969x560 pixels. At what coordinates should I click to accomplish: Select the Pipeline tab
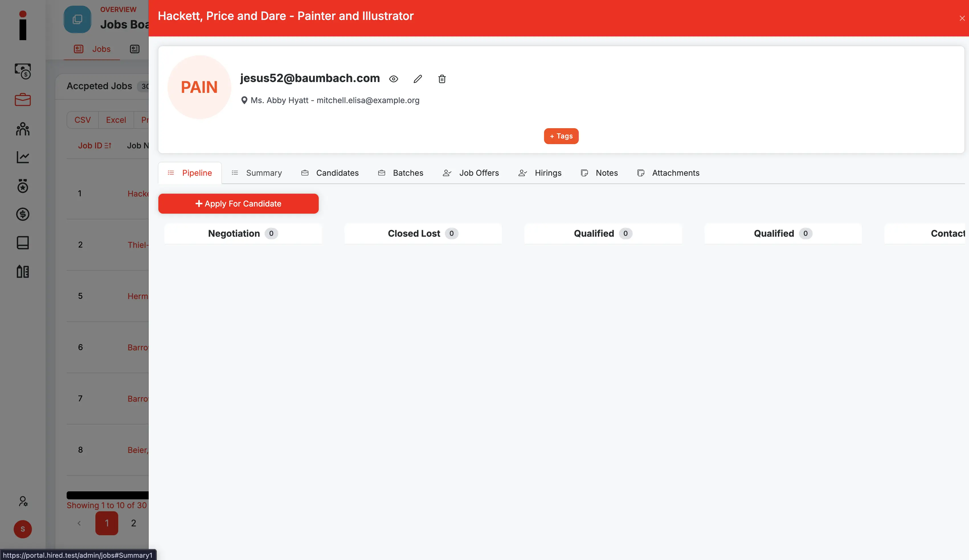point(190,173)
